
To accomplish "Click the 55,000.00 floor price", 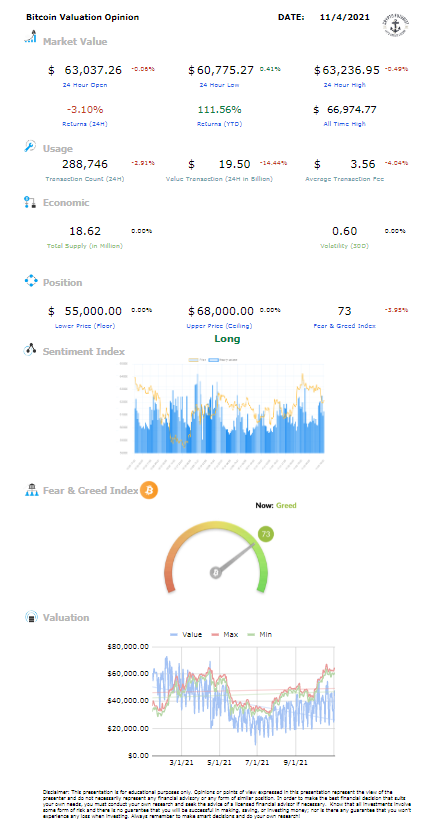I will (93, 311).
